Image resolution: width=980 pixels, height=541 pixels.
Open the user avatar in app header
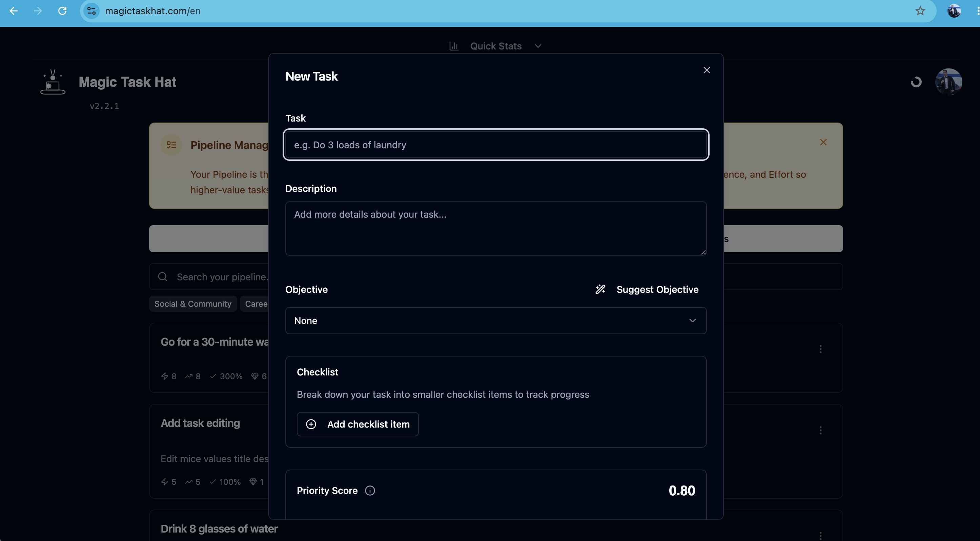click(x=948, y=82)
